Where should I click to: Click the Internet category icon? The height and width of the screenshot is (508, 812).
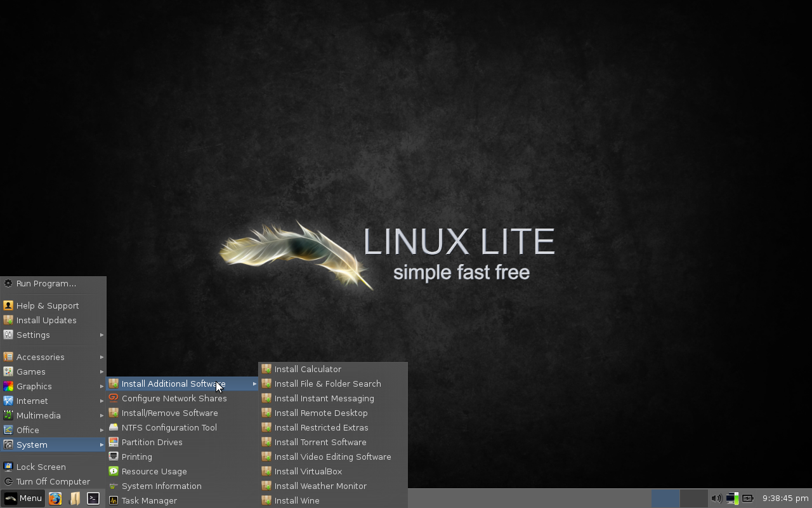pyautogui.click(x=8, y=401)
